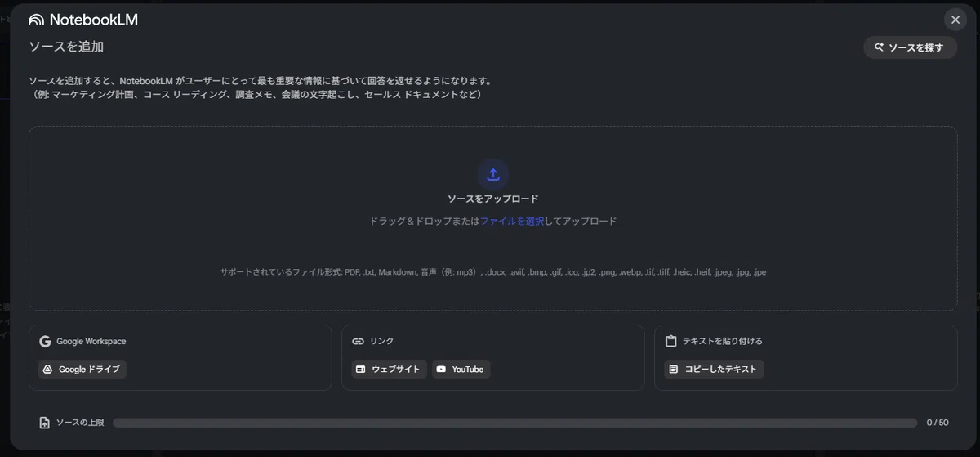The width and height of the screenshot is (980, 457).
Task: Click the ソースの上限 label
Action: coord(80,423)
